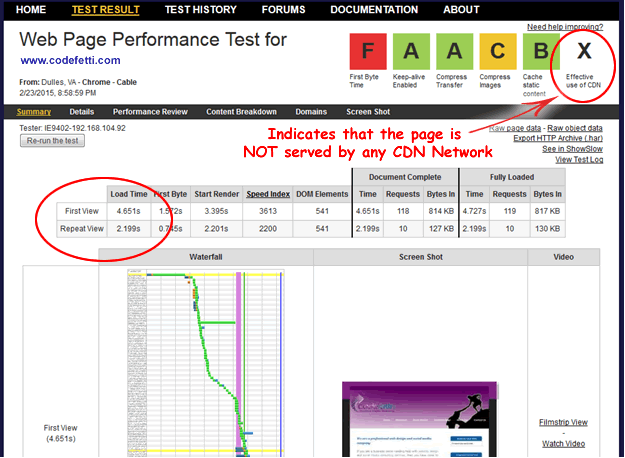Click the First View (4.651s) label beside waterfall
625x458 pixels.
[x=61, y=433]
